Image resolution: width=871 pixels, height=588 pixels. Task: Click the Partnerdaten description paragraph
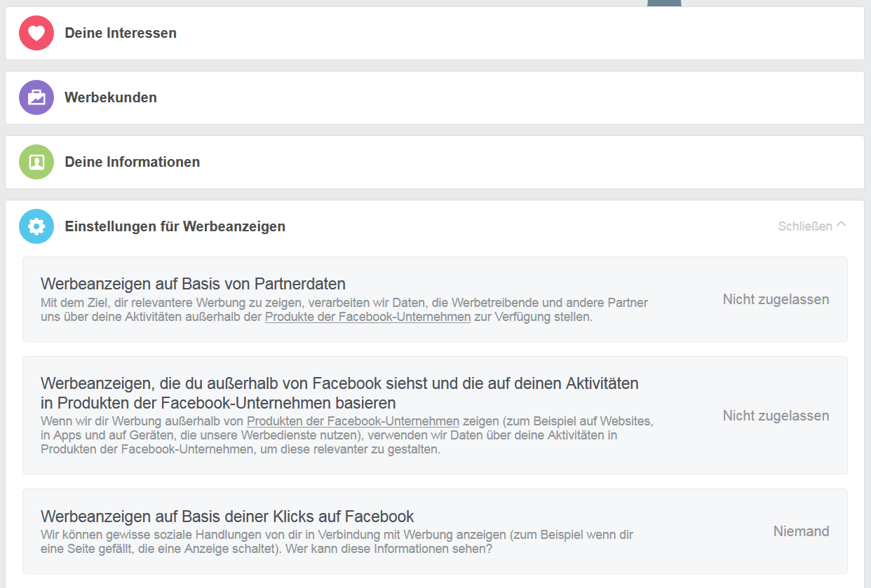[x=344, y=303]
